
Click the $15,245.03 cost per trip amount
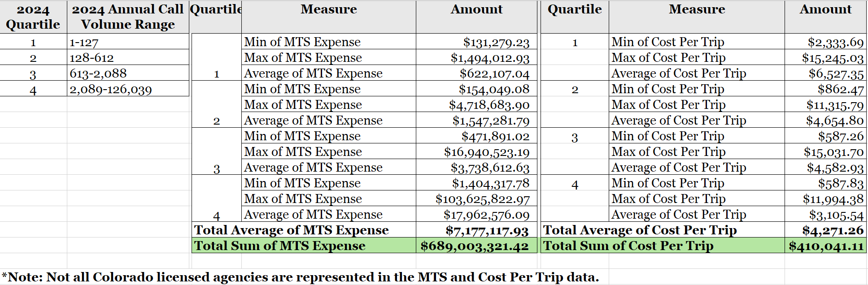pyautogui.click(x=833, y=58)
